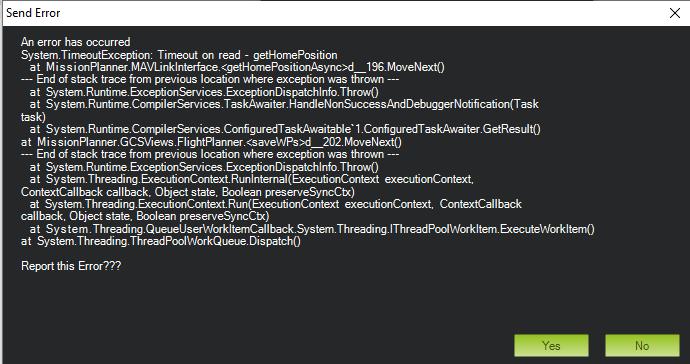Click the getHomePositionAsync stack trace line
The height and width of the screenshot is (364, 690).
(x=237, y=67)
